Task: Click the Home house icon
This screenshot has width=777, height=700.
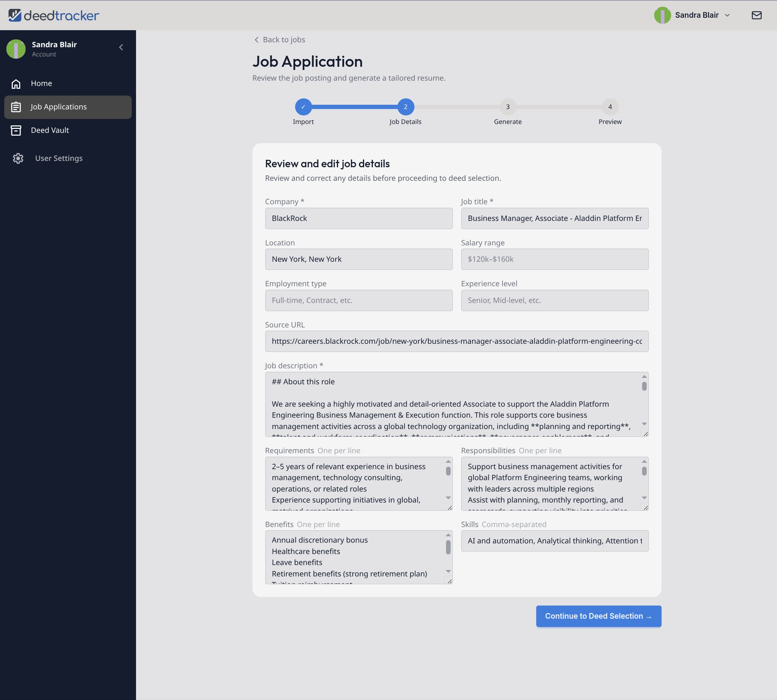Action: pos(16,83)
